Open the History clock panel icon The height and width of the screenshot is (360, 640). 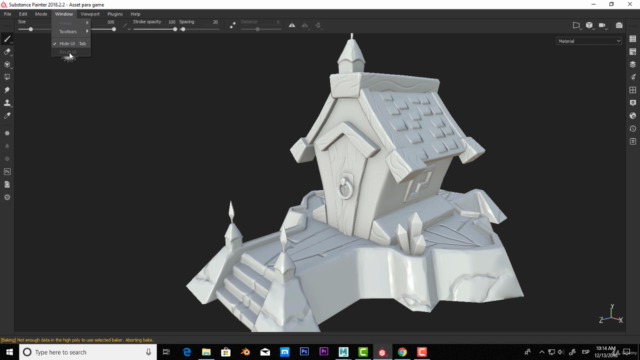pyautogui.click(x=633, y=129)
